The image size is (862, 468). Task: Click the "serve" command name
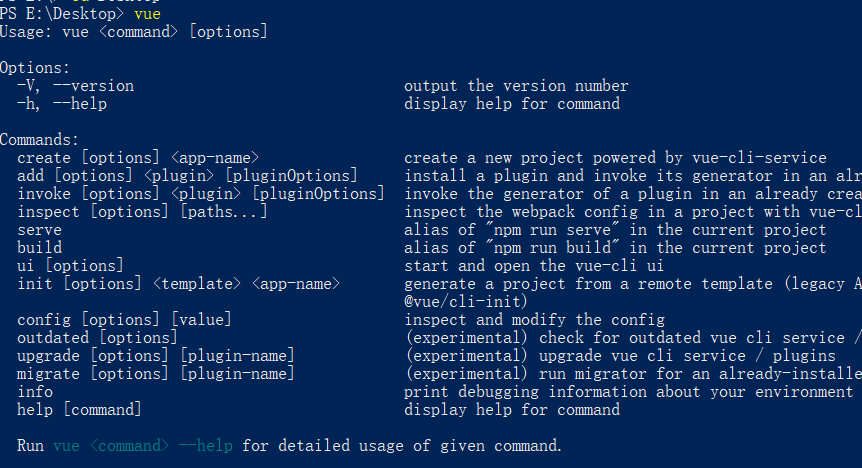click(39, 230)
